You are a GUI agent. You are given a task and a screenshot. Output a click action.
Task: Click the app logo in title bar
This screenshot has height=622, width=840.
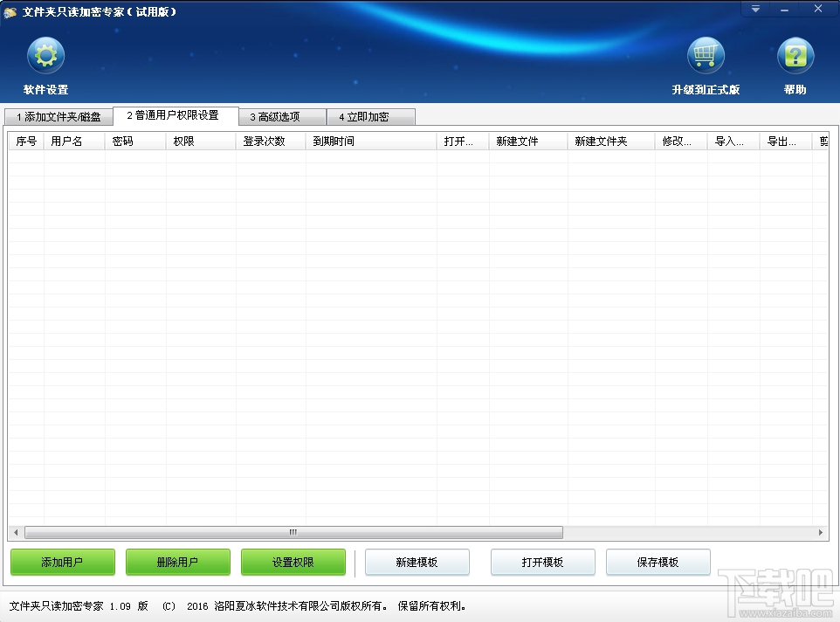point(10,12)
